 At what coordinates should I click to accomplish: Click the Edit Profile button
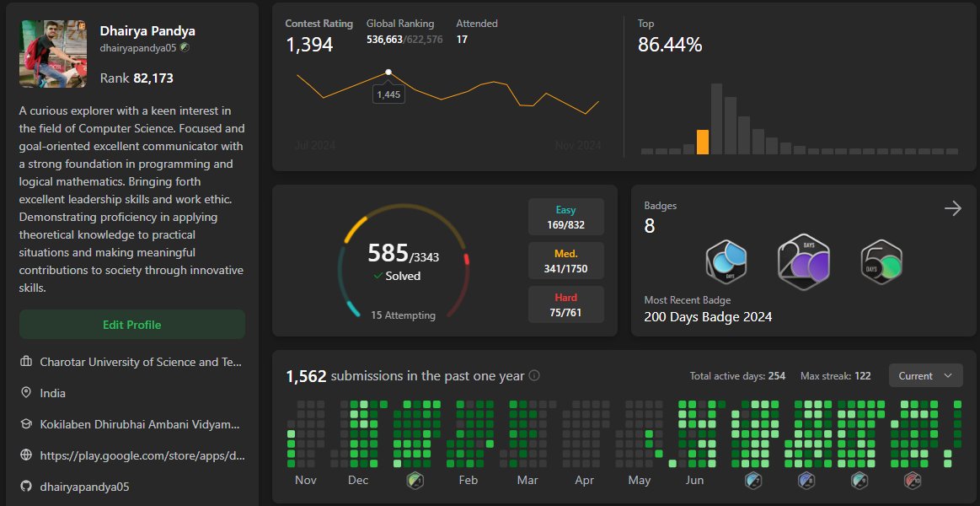click(x=132, y=325)
